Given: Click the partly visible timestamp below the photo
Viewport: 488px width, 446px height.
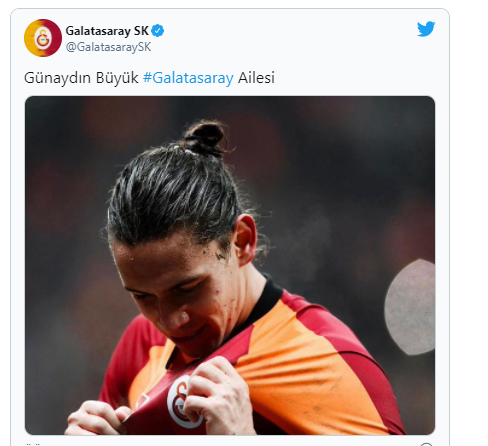Looking at the screenshot, I should [33, 445].
